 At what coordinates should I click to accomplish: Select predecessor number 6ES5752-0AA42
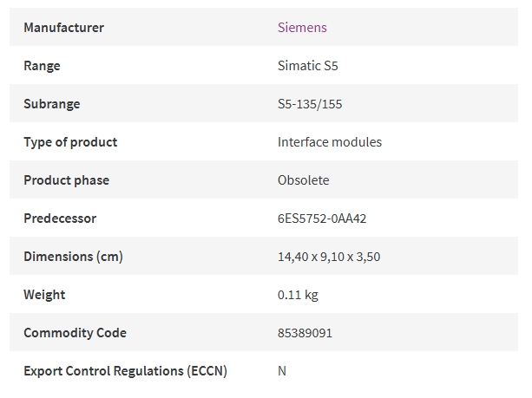pyautogui.click(x=322, y=219)
